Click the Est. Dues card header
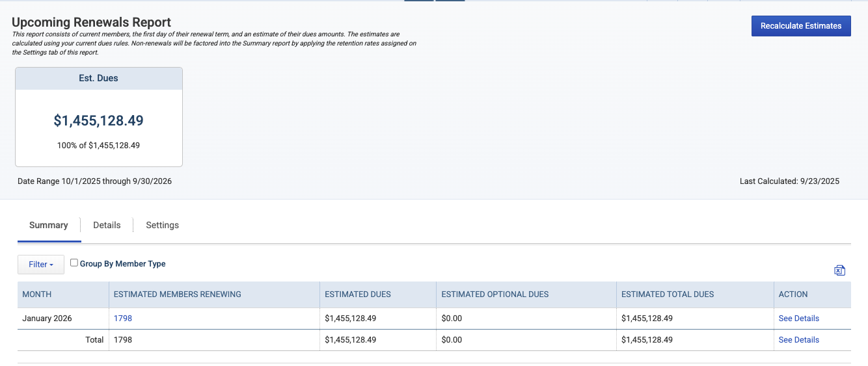868x366 pixels. pyautogui.click(x=99, y=78)
